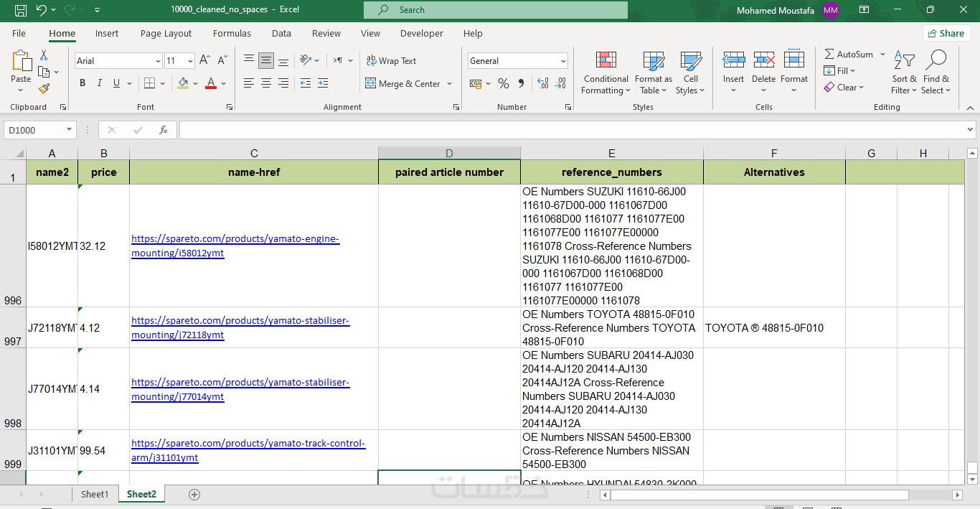
Task: Switch to the Formulas tab
Action: tap(232, 33)
